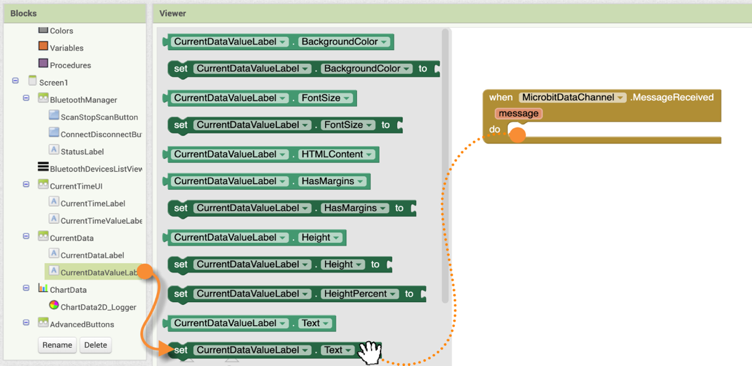
Task: Click the ConnectDisconnectButton component icon
Action: coord(54,133)
